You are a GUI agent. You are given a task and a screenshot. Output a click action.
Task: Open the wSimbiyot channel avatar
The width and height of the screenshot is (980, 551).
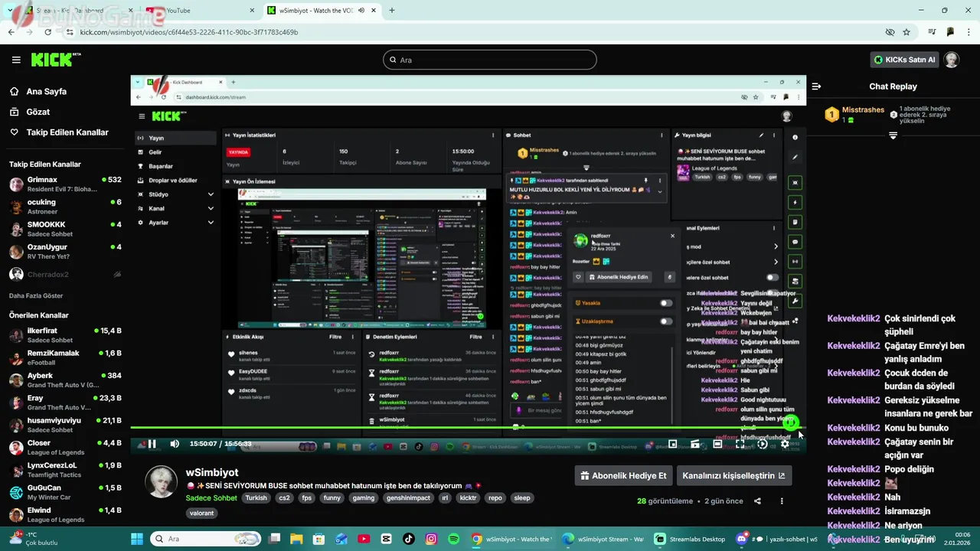tap(162, 481)
